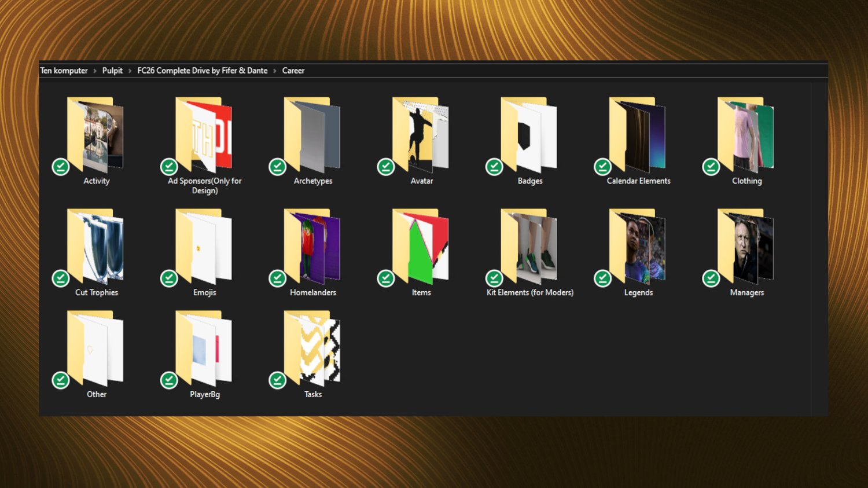Select the Clothing folder icon
The height and width of the screenshot is (488, 868).
(x=746, y=135)
